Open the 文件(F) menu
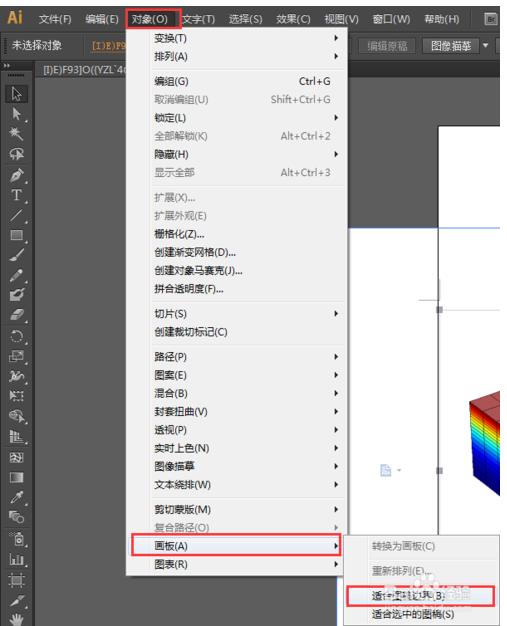This screenshot has height=626, width=507. [x=55, y=19]
